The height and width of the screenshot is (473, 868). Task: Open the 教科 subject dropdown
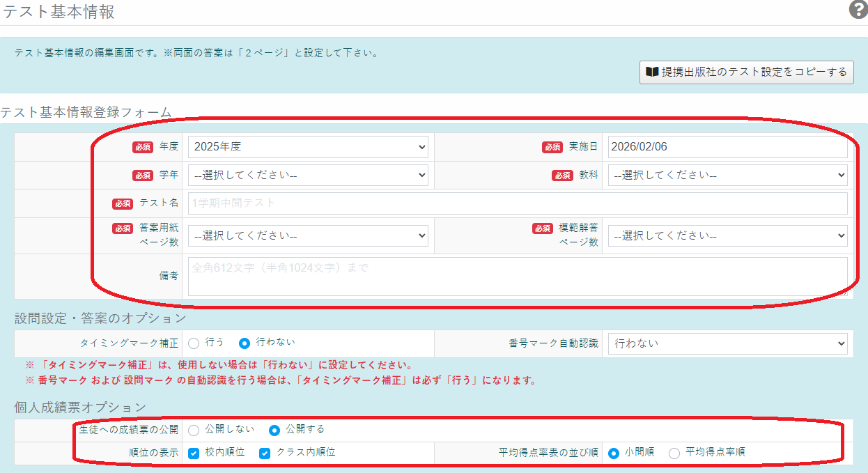click(727, 175)
